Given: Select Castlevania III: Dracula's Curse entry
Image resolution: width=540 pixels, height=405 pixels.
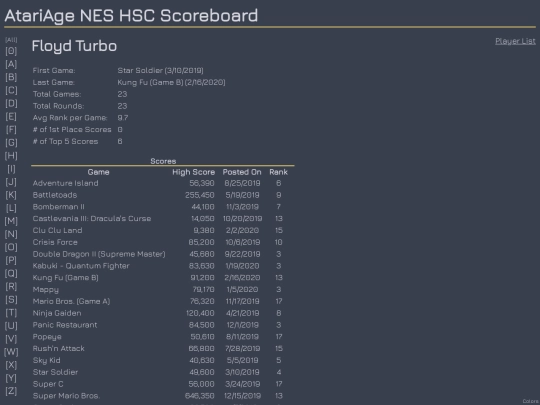Looking at the screenshot, I should click(92, 219).
